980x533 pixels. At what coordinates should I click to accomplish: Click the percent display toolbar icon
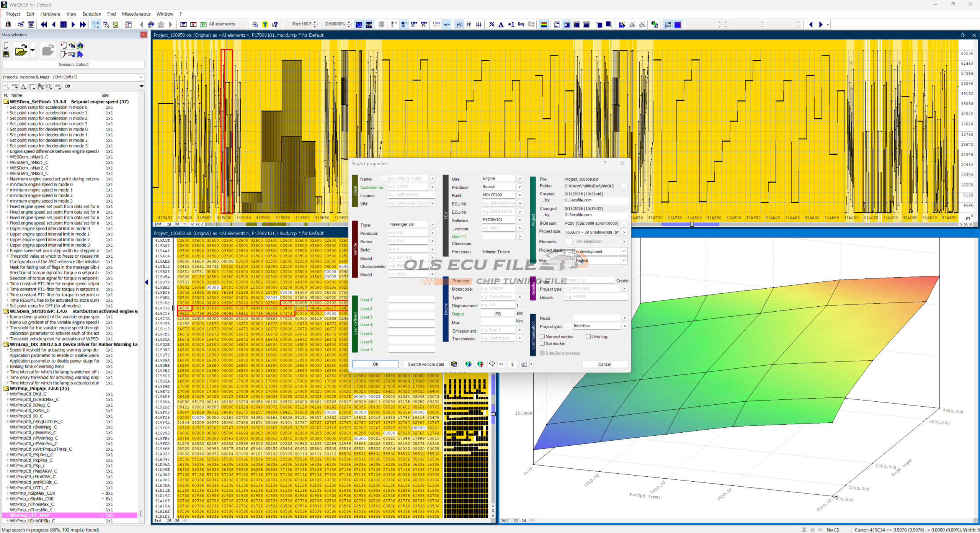(x=492, y=25)
